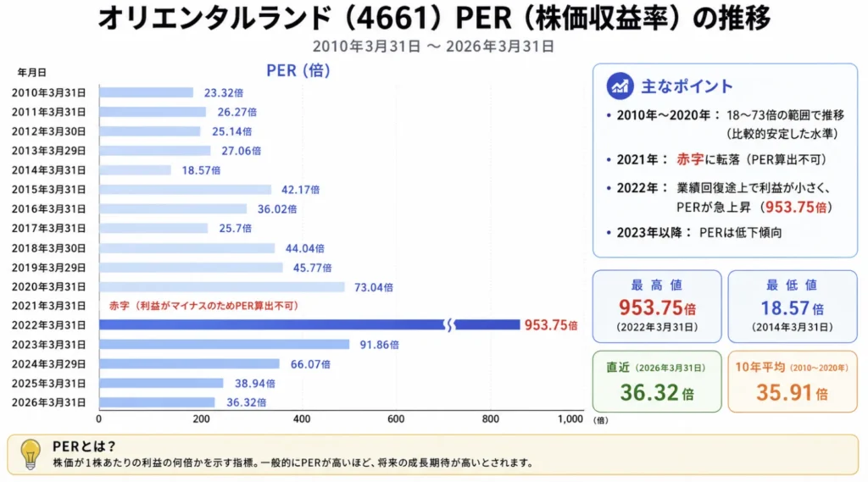
Task: Click the x-axis tick labeled 800
Action: tap(491, 419)
